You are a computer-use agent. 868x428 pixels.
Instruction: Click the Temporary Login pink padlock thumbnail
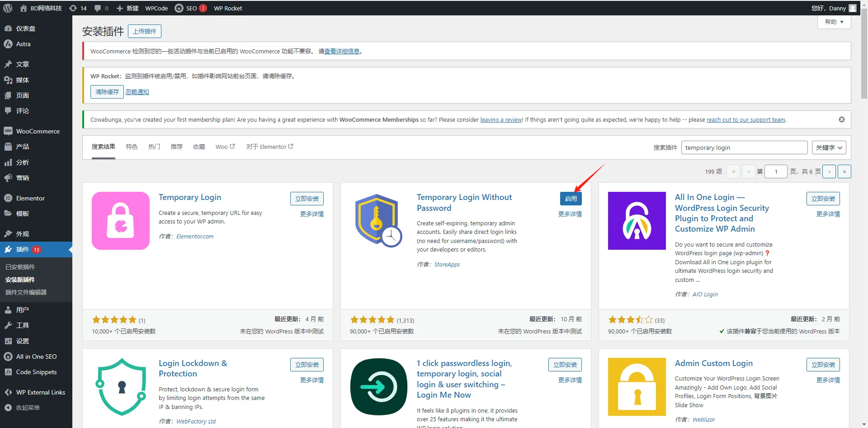click(x=121, y=221)
